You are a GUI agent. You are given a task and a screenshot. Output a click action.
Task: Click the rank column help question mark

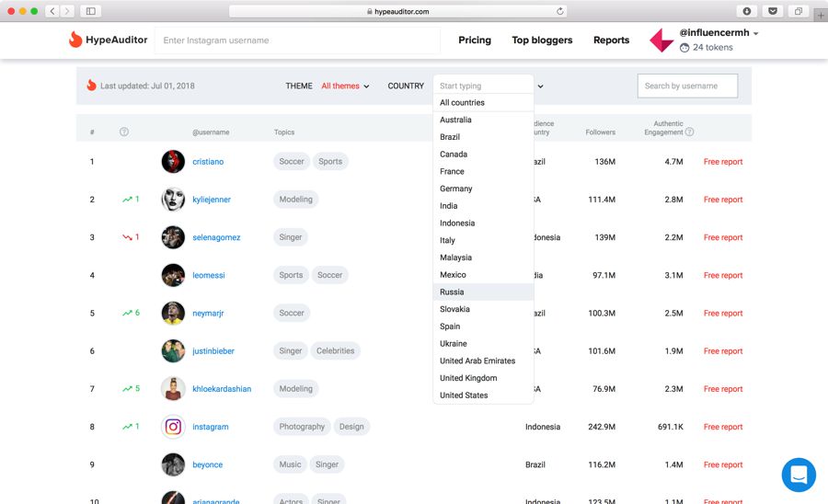pos(124,132)
